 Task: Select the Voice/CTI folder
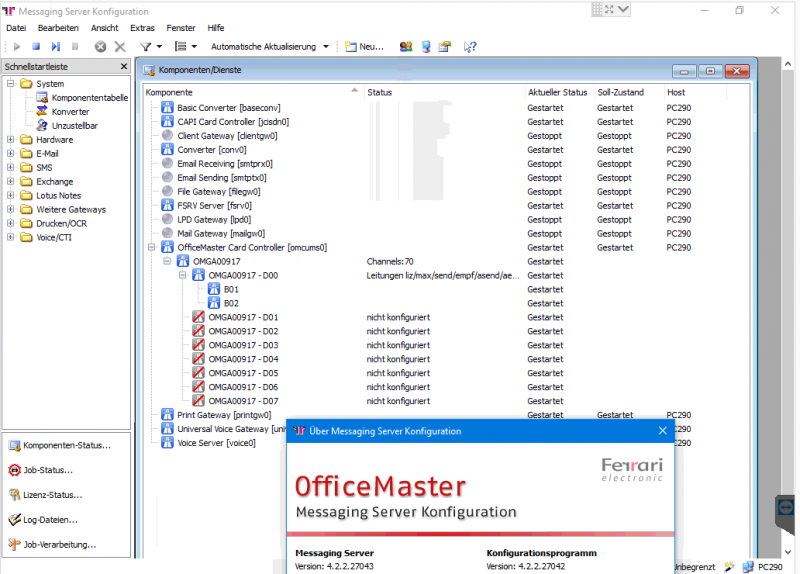tap(54, 237)
